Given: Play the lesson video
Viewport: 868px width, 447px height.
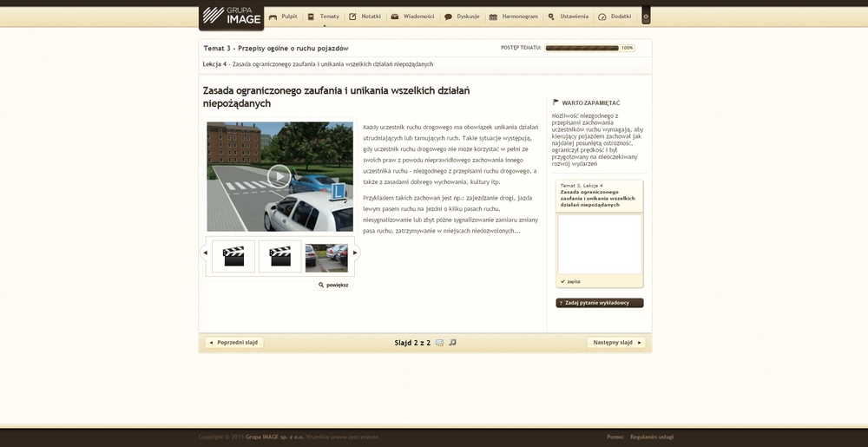Looking at the screenshot, I should pyautogui.click(x=279, y=176).
